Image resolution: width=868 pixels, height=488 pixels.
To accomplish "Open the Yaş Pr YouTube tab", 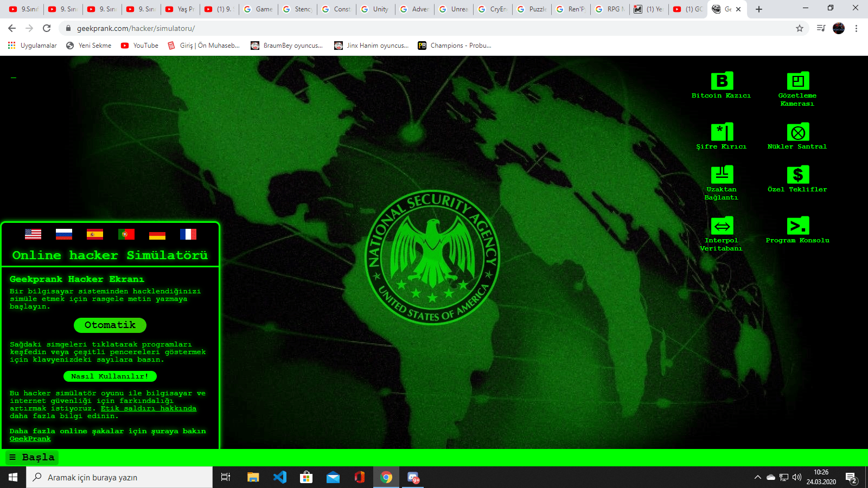I will click(x=180, y=9).
